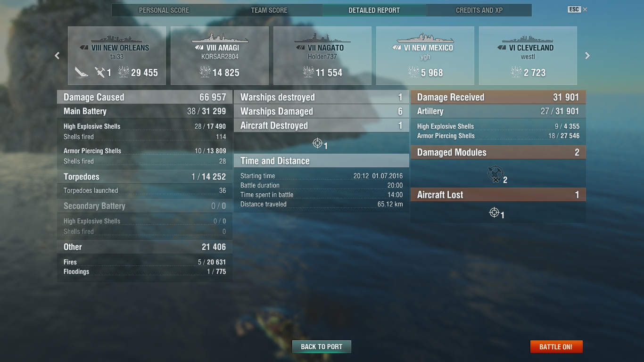Viewport: 644px width, 362px height.
Task: Click the damage icon beside 2 723 on Cleveland
Action: point(516,72)
